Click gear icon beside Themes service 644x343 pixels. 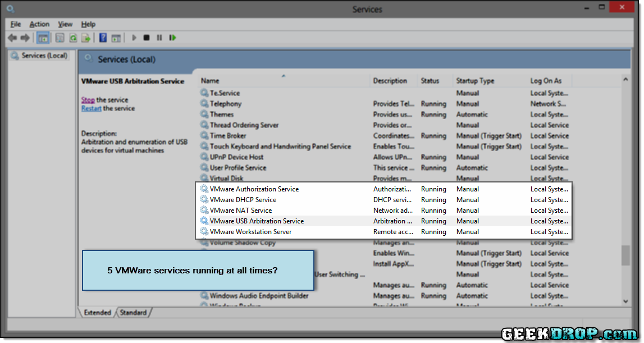(204, 114)
